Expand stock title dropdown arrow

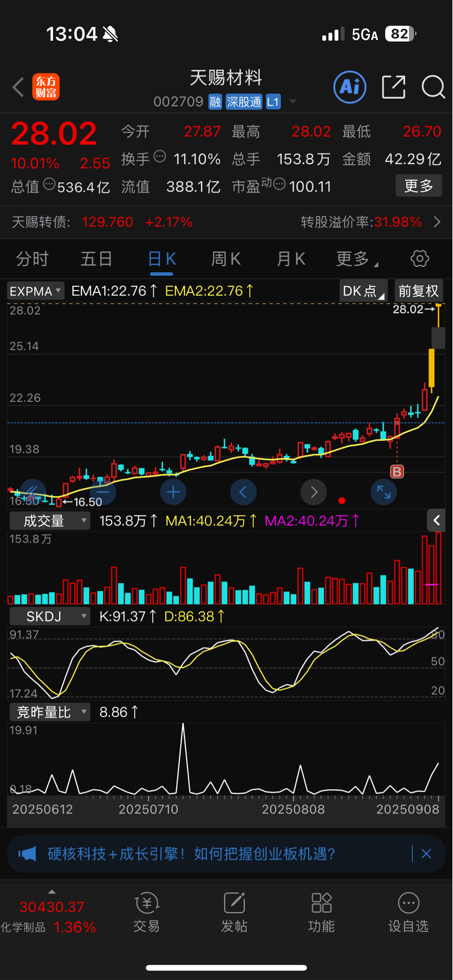click(x=293, y=102)
